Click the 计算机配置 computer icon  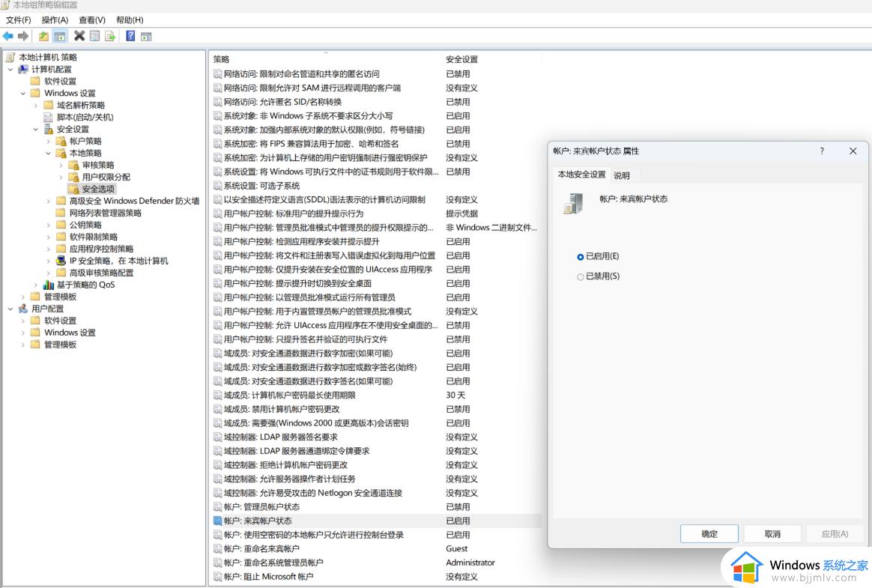coord(22,70)
